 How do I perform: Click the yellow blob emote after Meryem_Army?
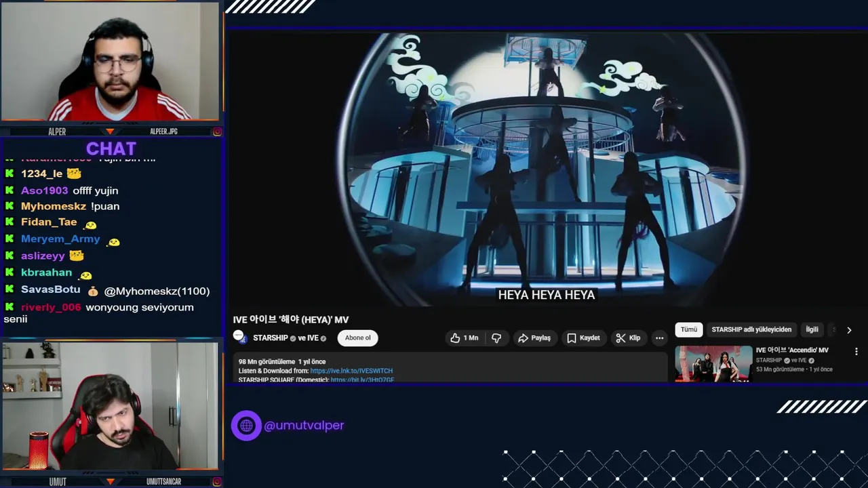point(113,241)
